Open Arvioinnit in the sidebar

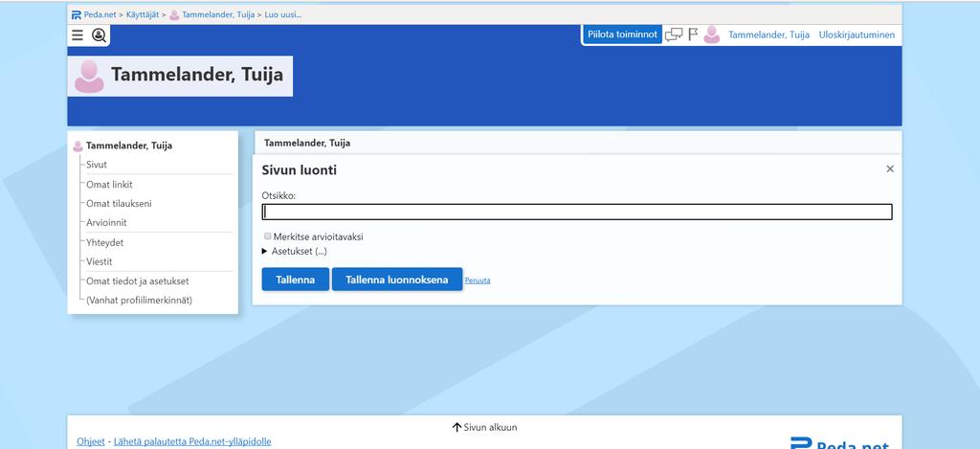tap(106, 222)
